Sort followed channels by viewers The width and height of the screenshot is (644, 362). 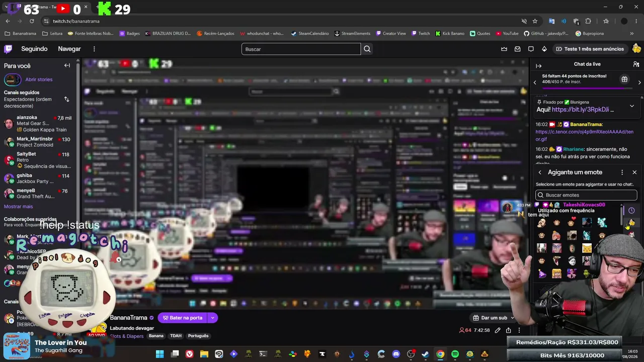tap(66, 99)
